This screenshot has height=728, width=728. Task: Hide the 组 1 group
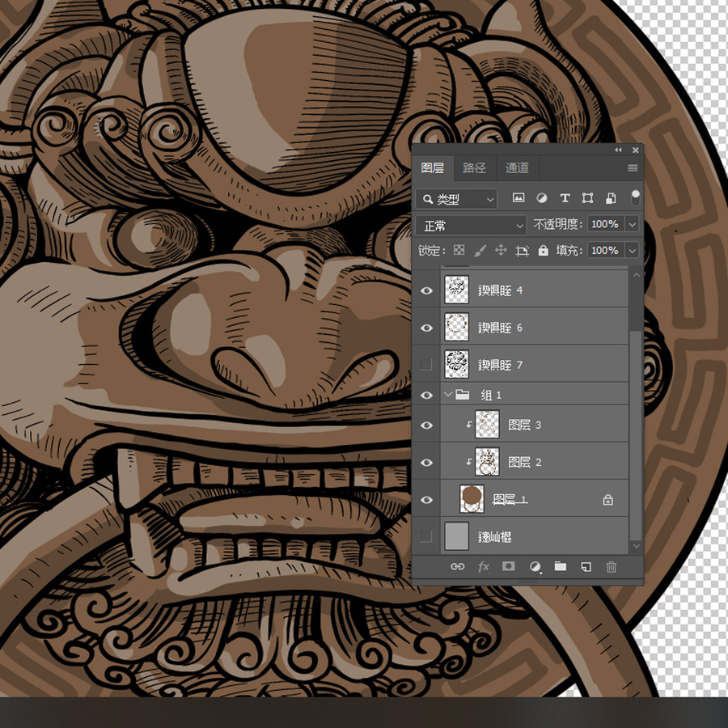426,395
